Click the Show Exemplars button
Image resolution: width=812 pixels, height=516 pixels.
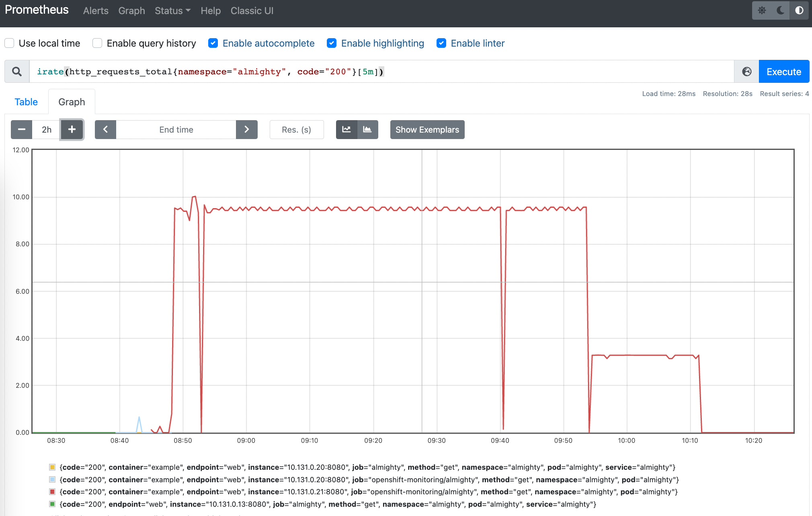(x=427, y=129)
